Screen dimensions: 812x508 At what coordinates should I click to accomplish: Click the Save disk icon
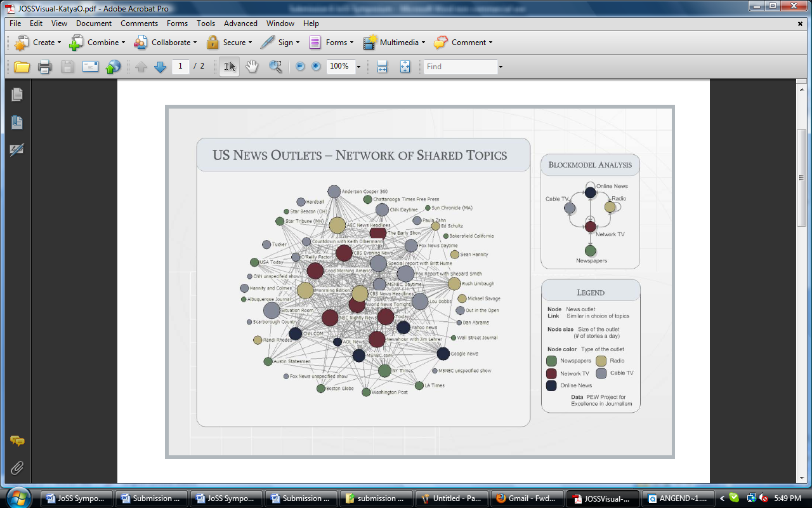(67, 67)
